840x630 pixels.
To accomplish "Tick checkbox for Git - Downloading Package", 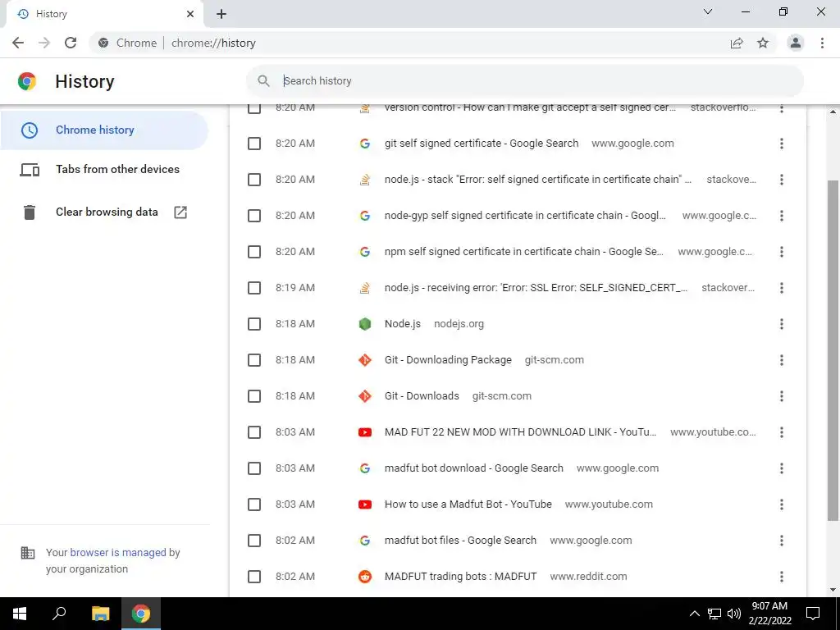I will click(254, 360).
